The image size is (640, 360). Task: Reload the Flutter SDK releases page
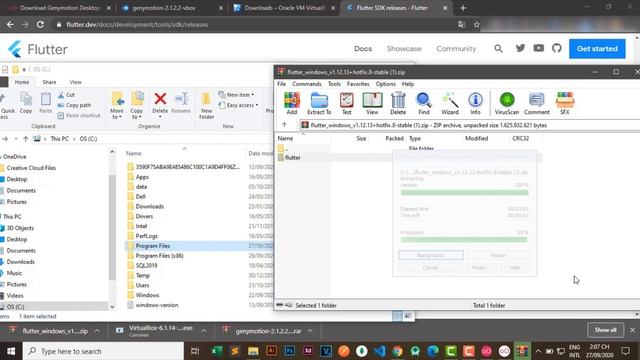click(x=40, y=24)
